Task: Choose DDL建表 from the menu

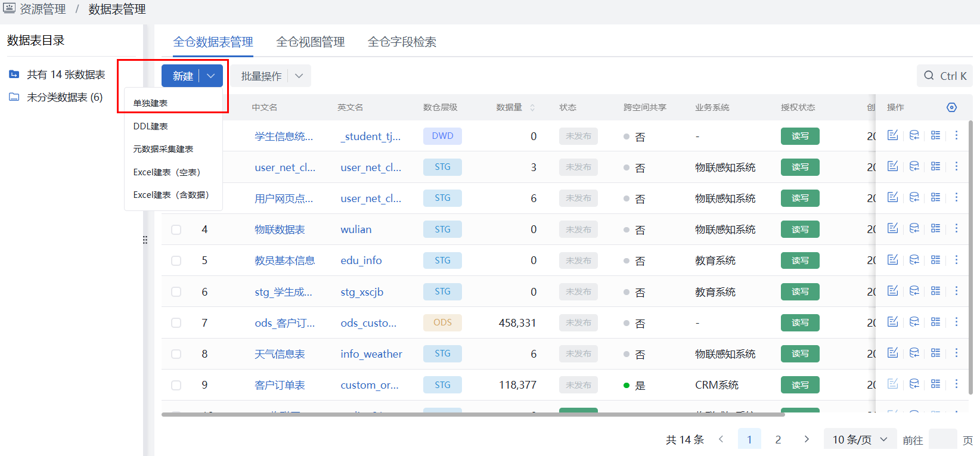Action: point(150,126)
